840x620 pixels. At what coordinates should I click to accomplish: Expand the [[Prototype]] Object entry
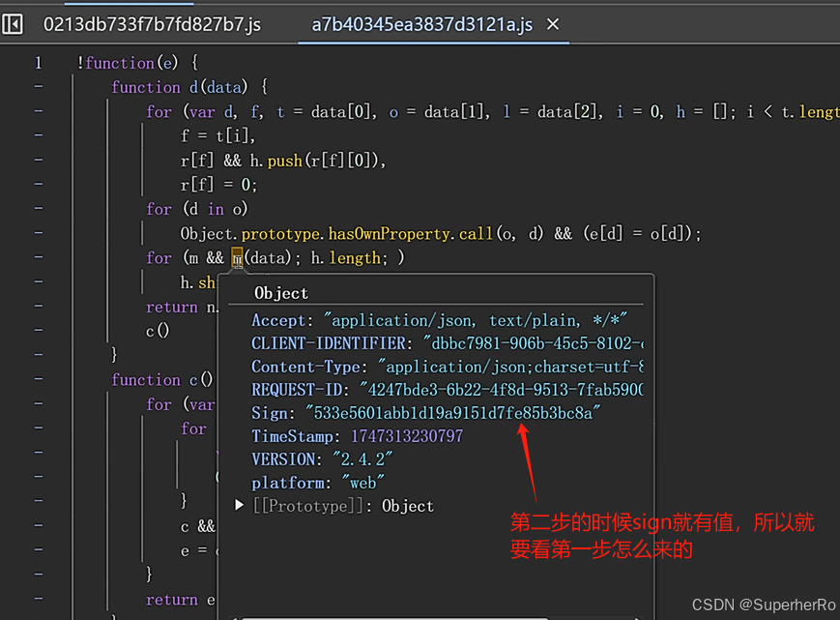pos(240,505)
